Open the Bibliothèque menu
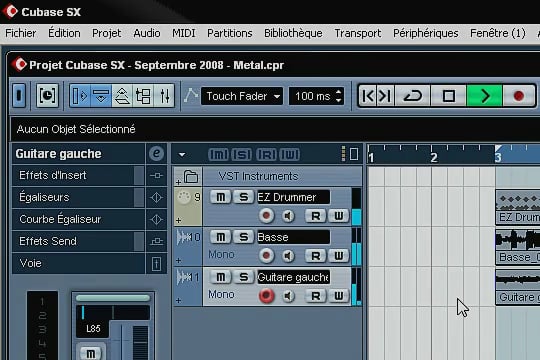Image resolution: width=540 pixels, height=360 pixels. 293,33
